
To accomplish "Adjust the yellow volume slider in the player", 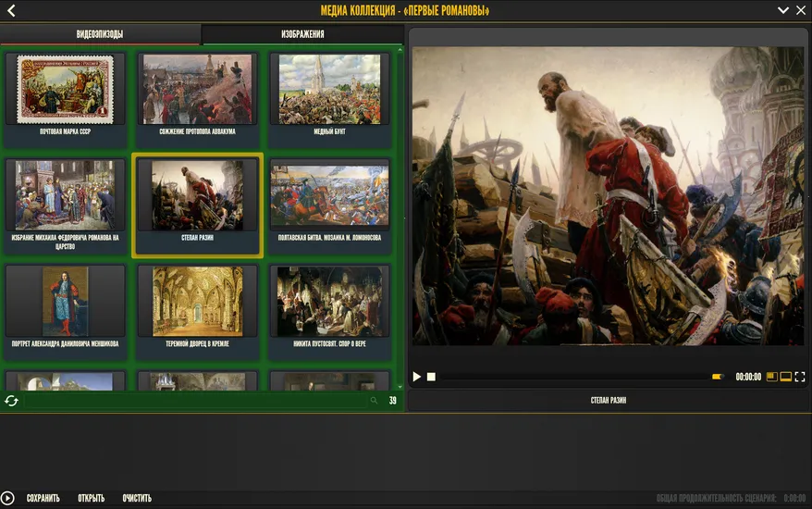I will pos(718,377).
